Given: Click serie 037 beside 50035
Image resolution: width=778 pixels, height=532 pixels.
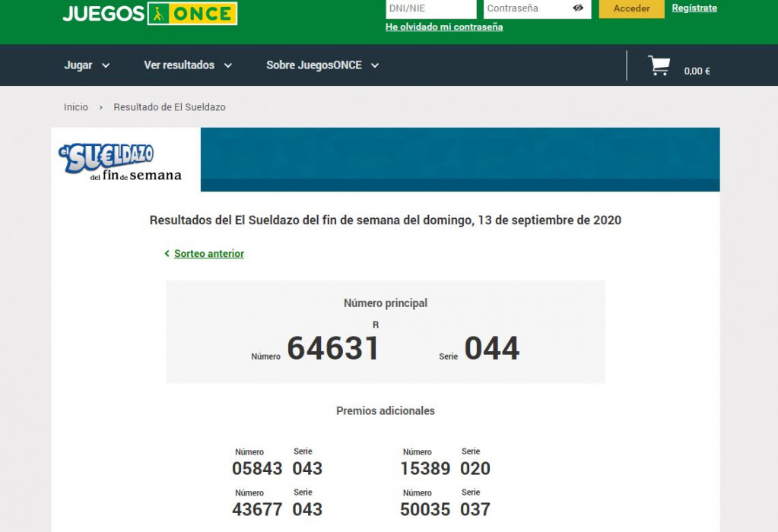Looking at the screenshot, I should (x=475, y=510).
